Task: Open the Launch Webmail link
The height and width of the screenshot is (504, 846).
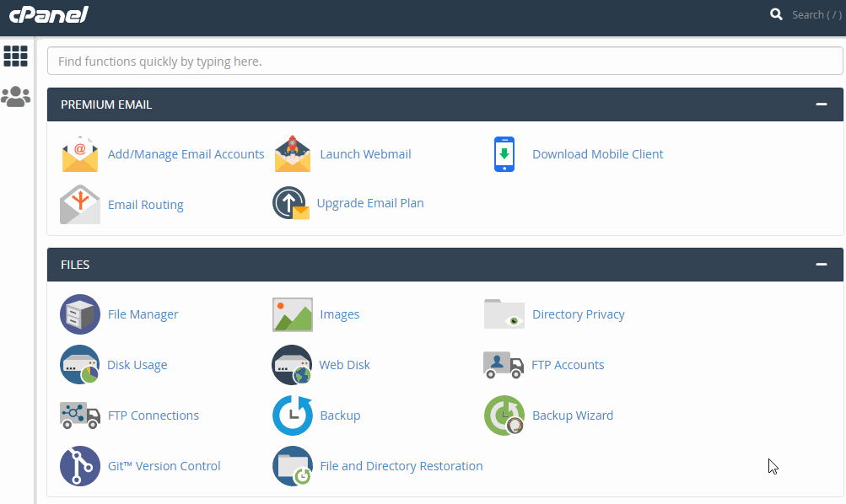Action: [x=365, y=154]
